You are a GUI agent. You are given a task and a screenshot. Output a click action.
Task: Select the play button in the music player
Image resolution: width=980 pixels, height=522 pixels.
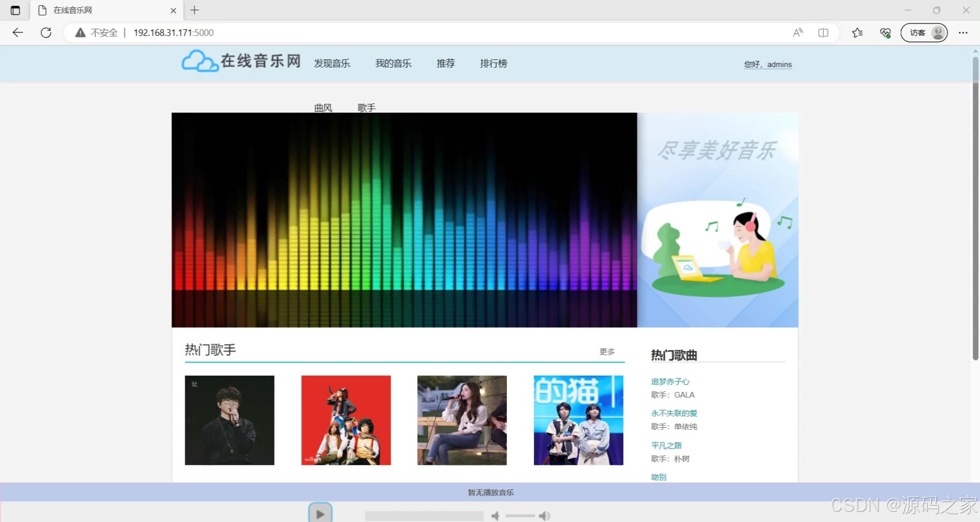(319, 514)
